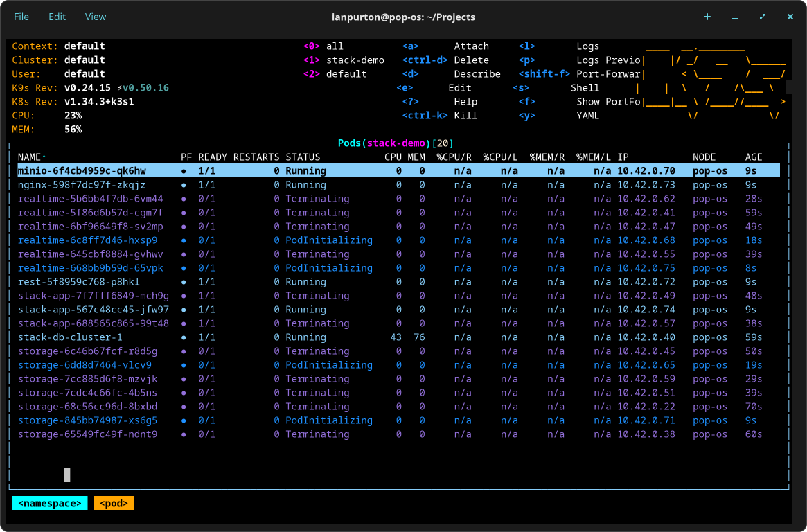Click the AGE column header
This screenshot has height=532, width=807.
(754, 157)
